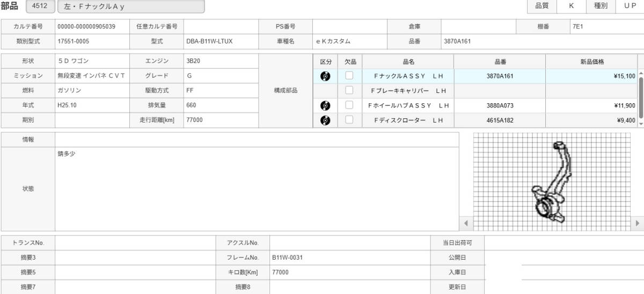Tick the 欠品 checkbox for FナックルASSY LH
Viewport: 644px width, 294px height.
tap(349, 76)
